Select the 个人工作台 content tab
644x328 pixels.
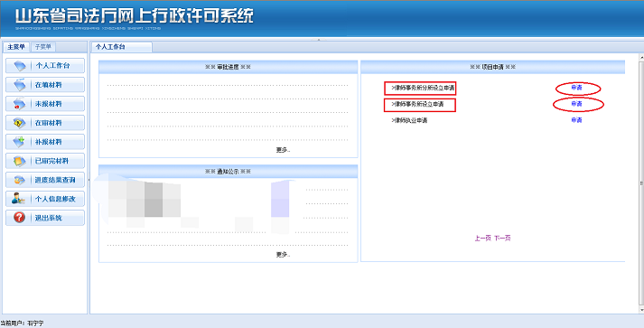[x=121, y=47]
